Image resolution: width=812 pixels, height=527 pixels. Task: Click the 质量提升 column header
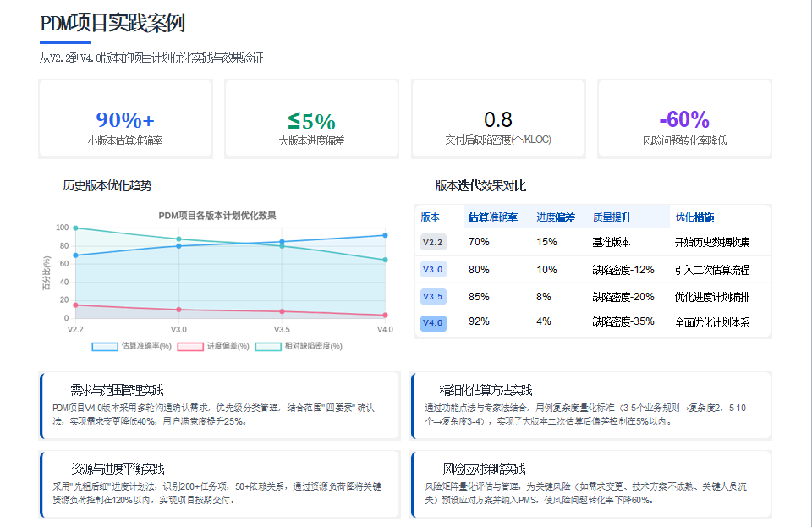coord(613,217)
